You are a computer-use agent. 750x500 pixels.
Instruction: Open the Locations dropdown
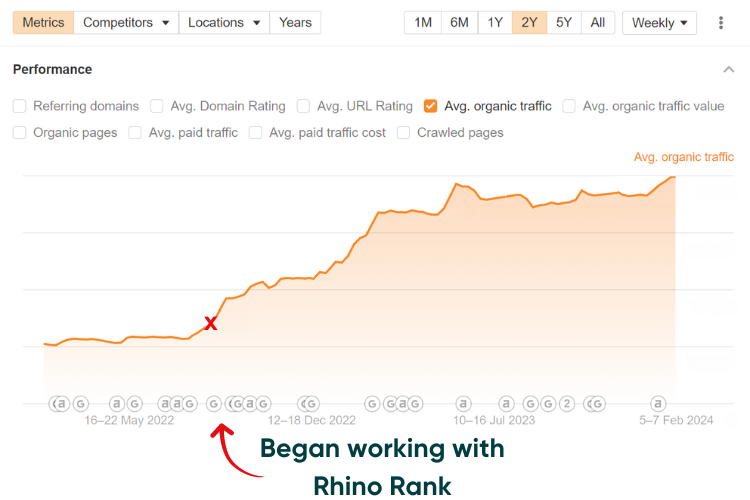click(224, 22)
